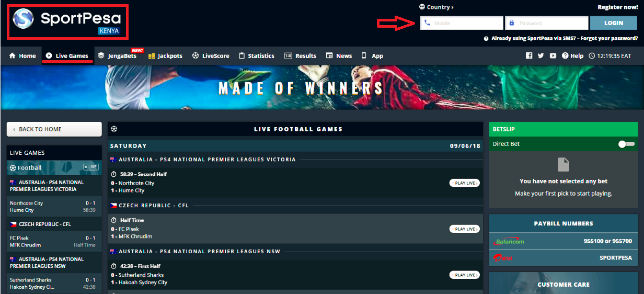Click the Password input field
Viewport: 644px width, 294px height.
pyautogui.click(x=547, y=23)
